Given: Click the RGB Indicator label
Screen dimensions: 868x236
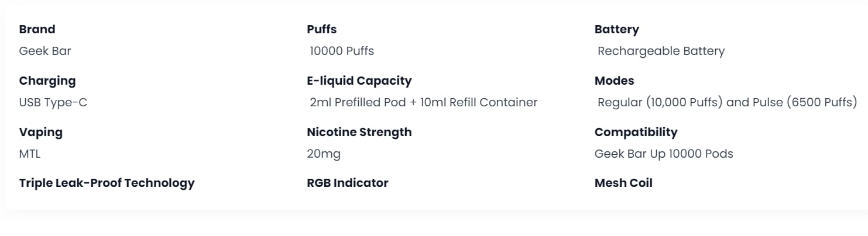Looking at the screenshot, I should click(x=347, y=183).
